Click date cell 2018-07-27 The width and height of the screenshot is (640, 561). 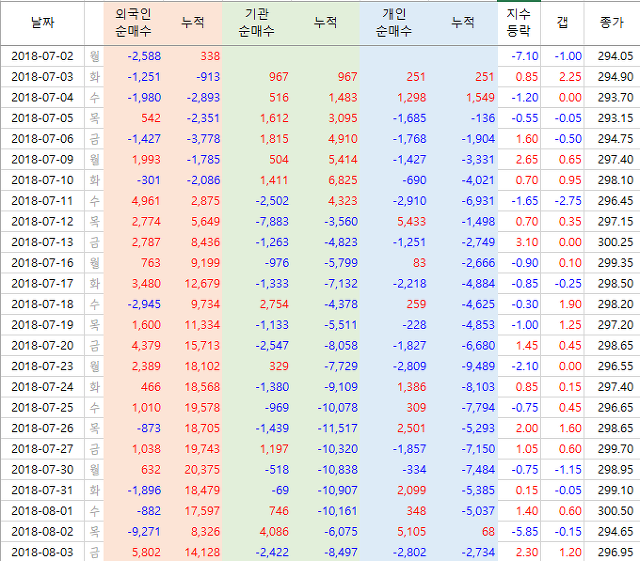42,449
